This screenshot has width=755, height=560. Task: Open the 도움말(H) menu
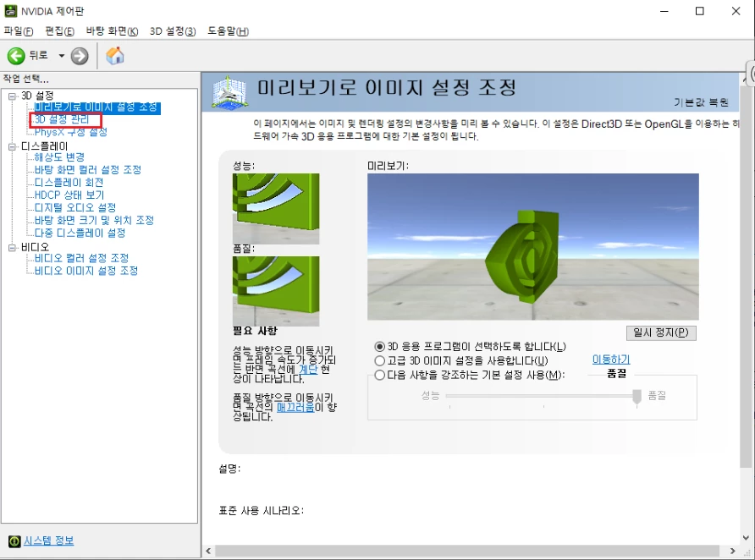point(228,31)
